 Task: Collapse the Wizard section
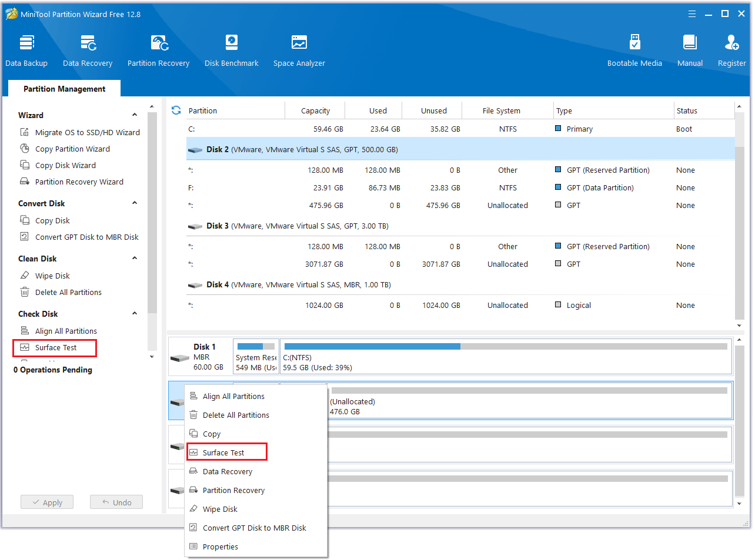(135, 115)
